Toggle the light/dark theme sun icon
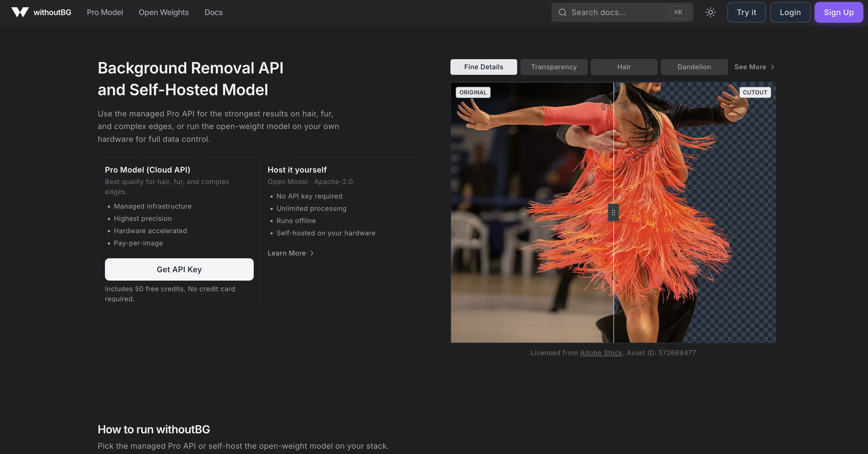 710,13
